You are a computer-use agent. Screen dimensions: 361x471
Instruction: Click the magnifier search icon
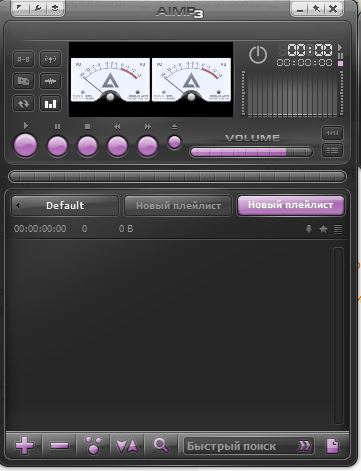[161, 445]
